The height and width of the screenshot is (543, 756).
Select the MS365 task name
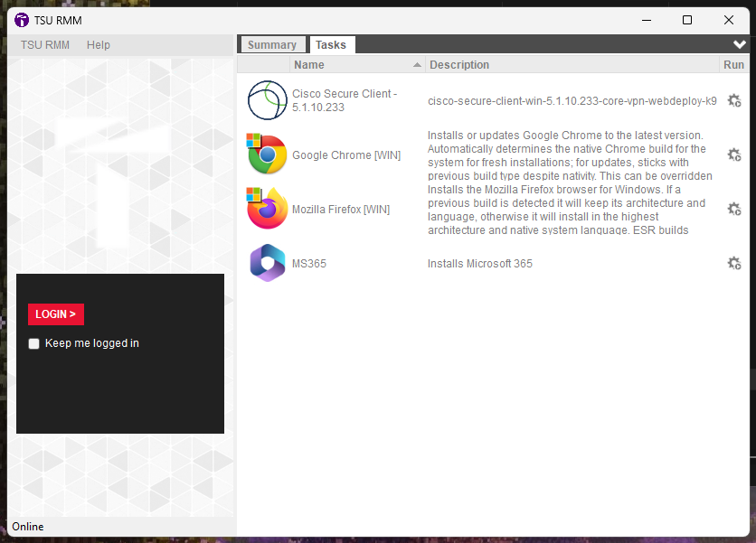tap(309, 264)
